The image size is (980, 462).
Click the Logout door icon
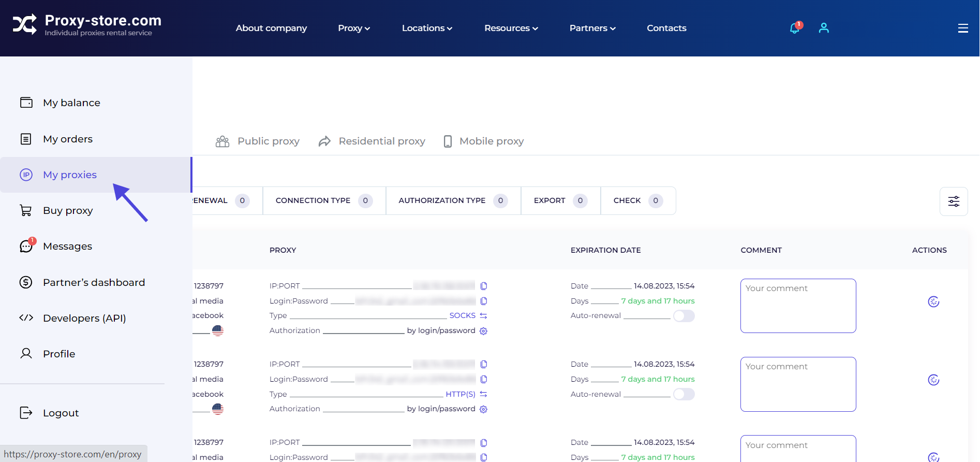(26, 413)
